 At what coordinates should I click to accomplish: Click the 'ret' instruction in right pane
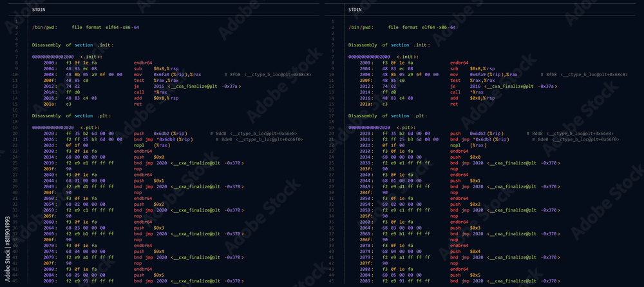[454, 104]
